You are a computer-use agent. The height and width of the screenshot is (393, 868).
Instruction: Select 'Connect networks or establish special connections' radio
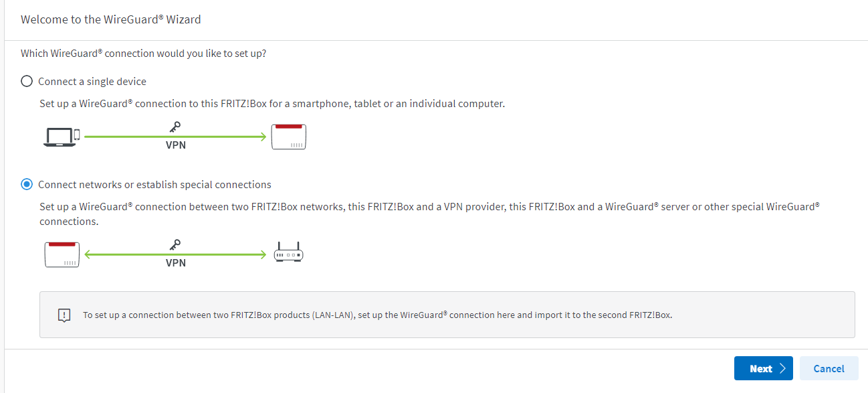tap(27, 184)
